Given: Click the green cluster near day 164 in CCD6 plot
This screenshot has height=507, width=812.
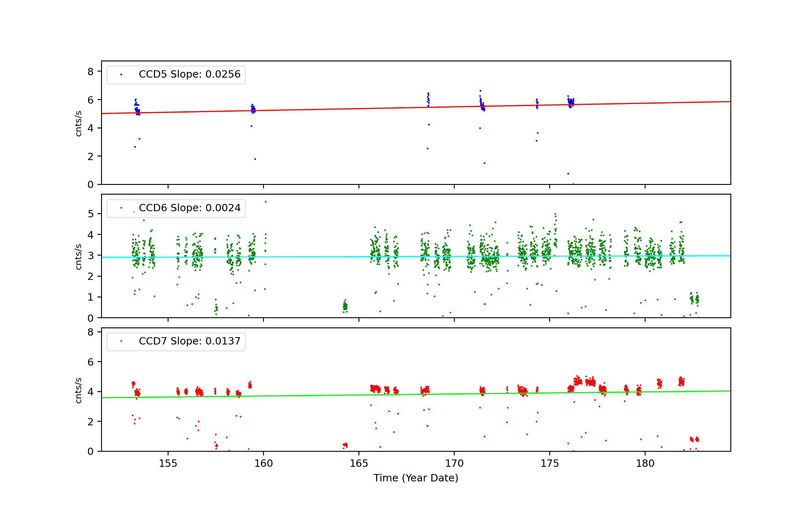Looking at the screenshot, I should coord(345,307).
